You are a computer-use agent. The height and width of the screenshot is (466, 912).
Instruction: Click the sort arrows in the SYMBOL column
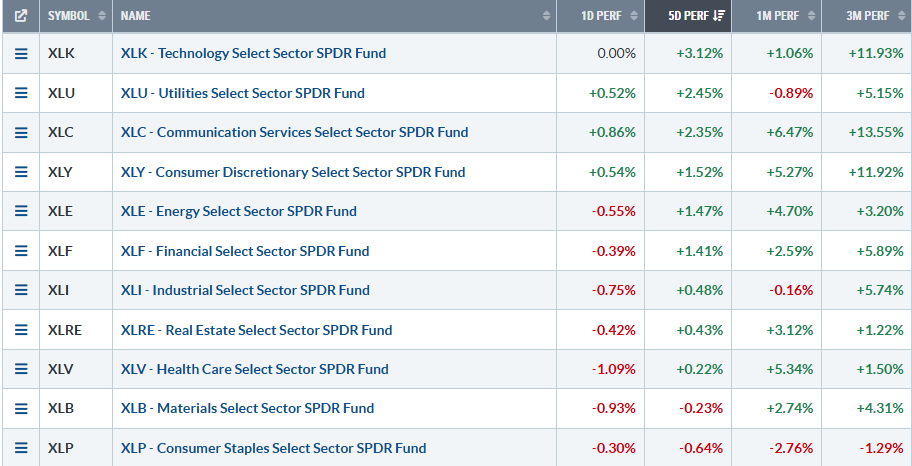click(x=99, y=16)
